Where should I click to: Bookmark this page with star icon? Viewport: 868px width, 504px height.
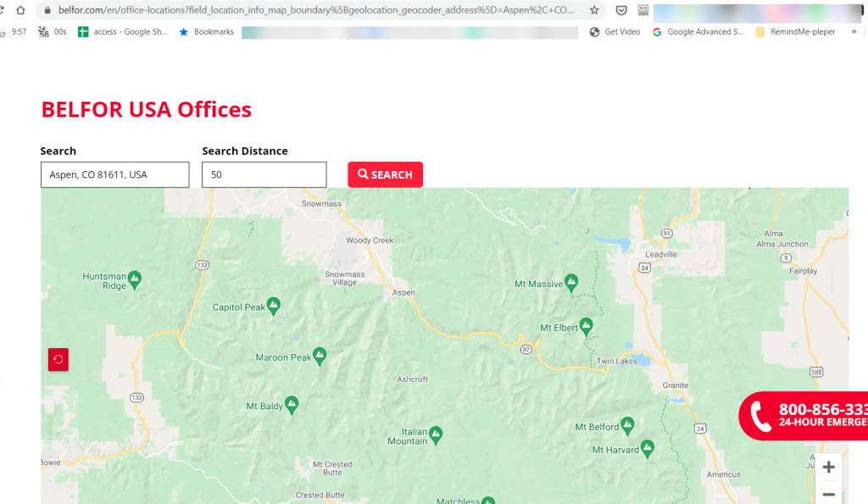point(594,10)
